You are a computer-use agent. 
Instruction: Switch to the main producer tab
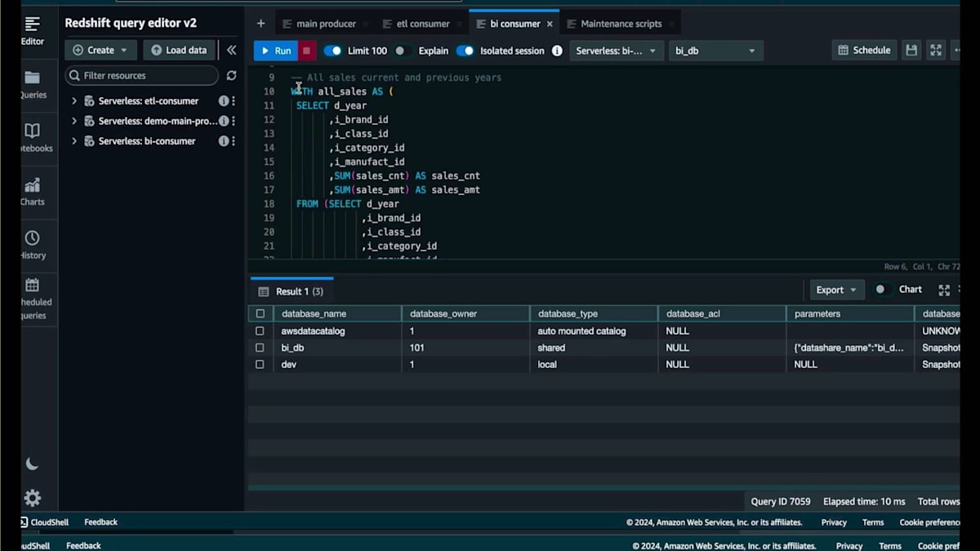click(325, 24)
